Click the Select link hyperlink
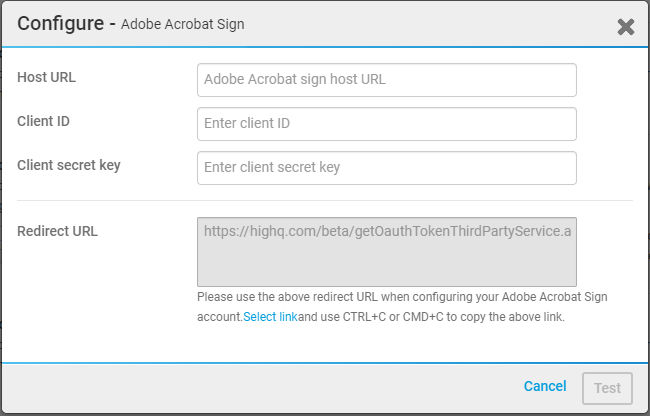The height and width of the screenshot is (416, 650). click(x=270, y=317)
